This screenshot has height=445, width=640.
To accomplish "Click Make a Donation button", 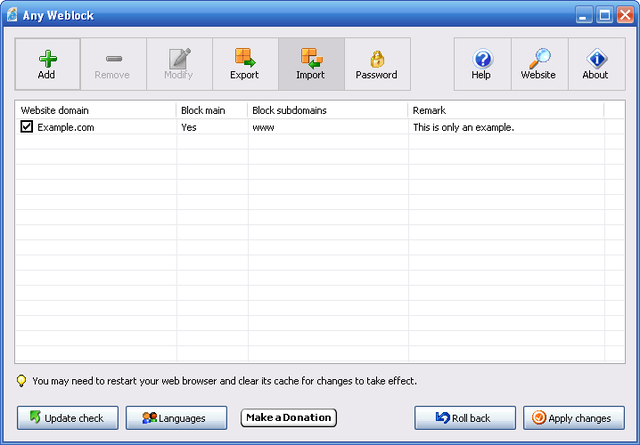I will click(289, 418).
